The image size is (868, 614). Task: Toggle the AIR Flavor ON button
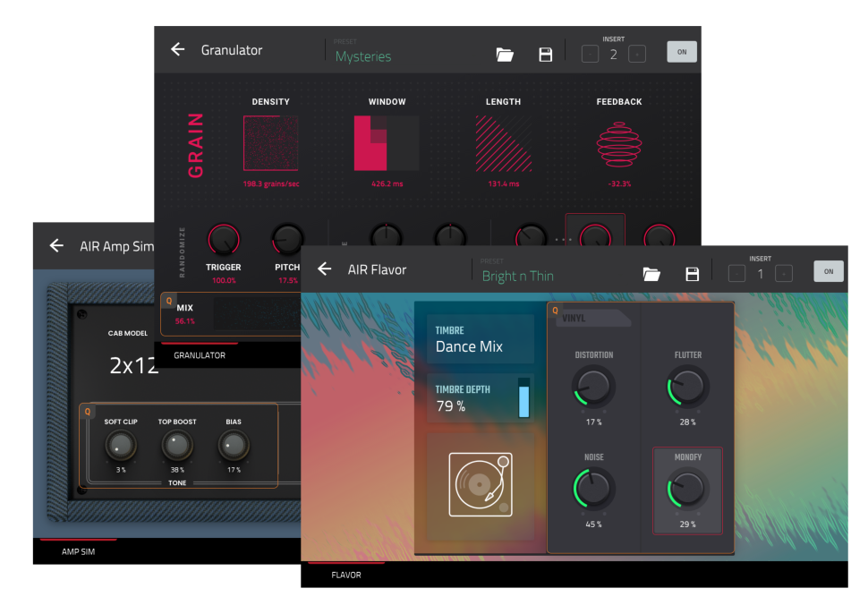tap(828, 271)
